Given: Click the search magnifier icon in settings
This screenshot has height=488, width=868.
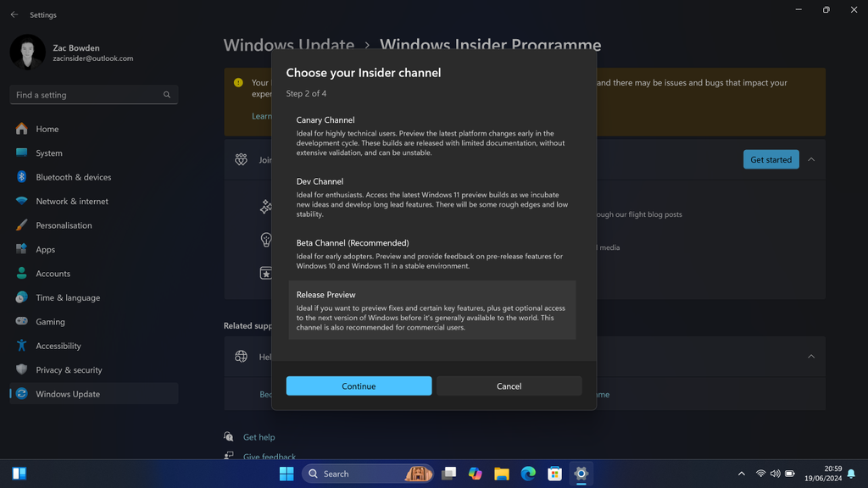Looking at the screenshot, I should 167,95.
